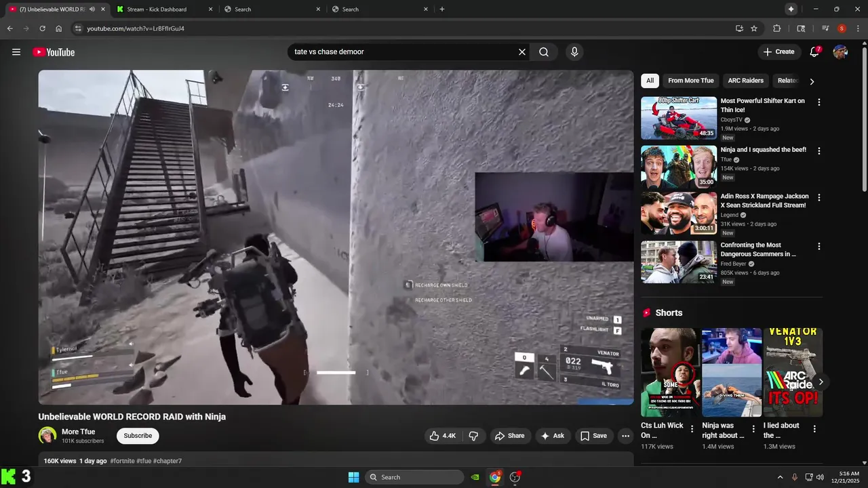The height and width of the screenshot is (488, 868).
Task: Open the More Tfue channel avatar
Action: [x=47, y=436]
